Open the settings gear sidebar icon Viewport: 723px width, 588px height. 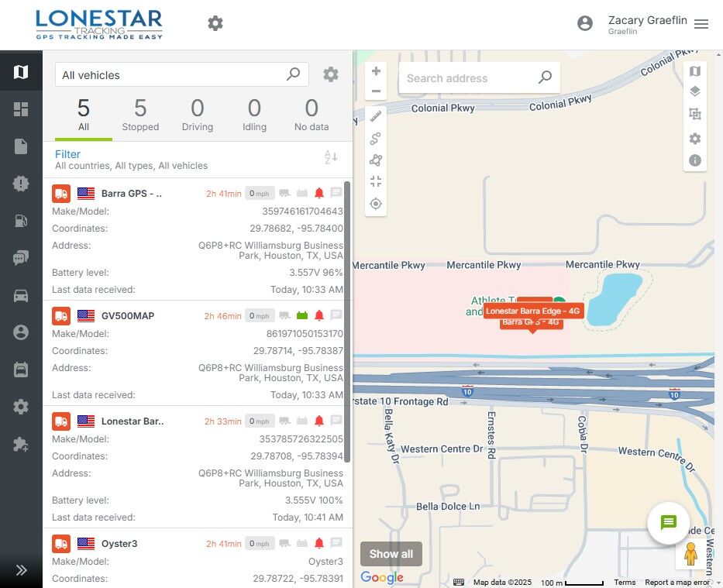(21, 407)
